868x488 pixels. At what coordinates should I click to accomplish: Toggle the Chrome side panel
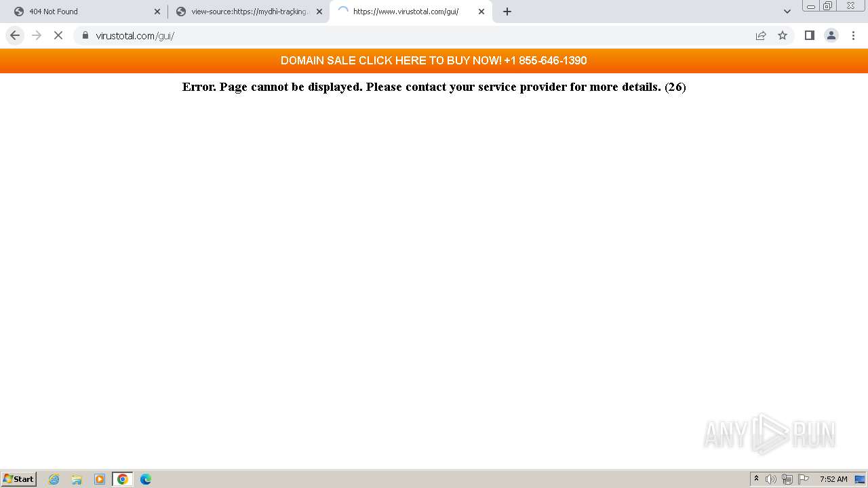point(809,35)
